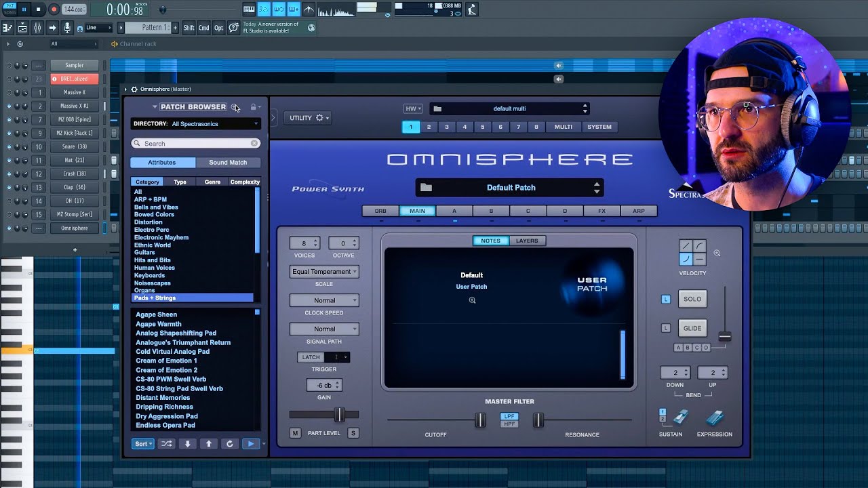This screenshot has width=868, height=488.
Task: Select the Keyboards category
Action: pyautogui.click(x=149, y=275)
